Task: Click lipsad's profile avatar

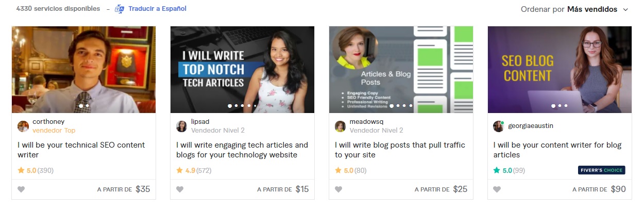Action: click(x=182, y=126)
